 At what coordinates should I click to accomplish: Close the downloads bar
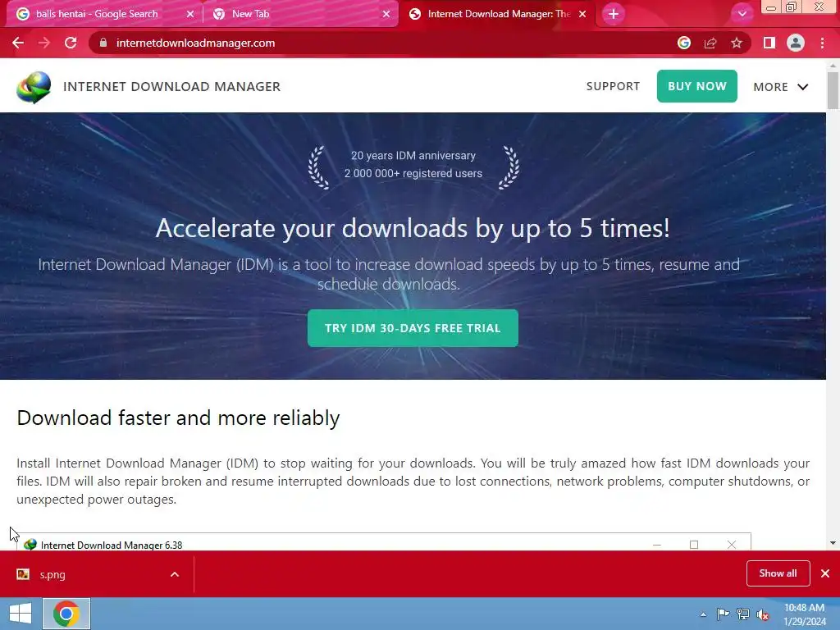pos(825,573)
